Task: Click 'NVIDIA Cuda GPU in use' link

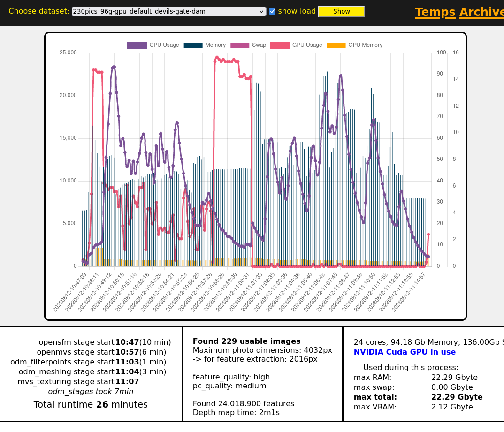Action: pyautogui.click(x=405, y=352)
